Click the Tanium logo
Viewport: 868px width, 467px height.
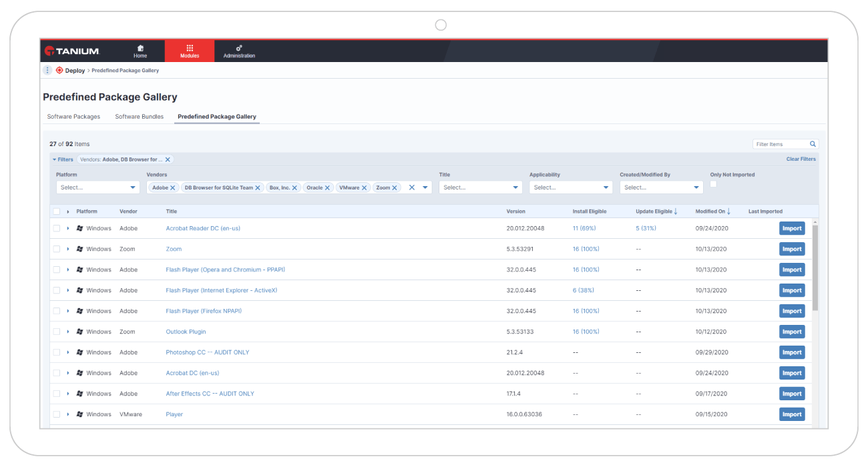(x=71, y=51)
